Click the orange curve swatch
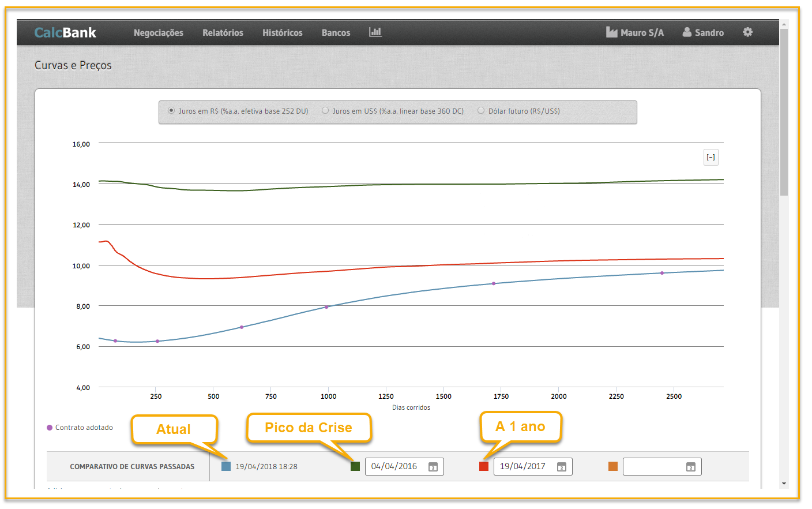This screenshot has width=812, height=509. pos(613,466)
